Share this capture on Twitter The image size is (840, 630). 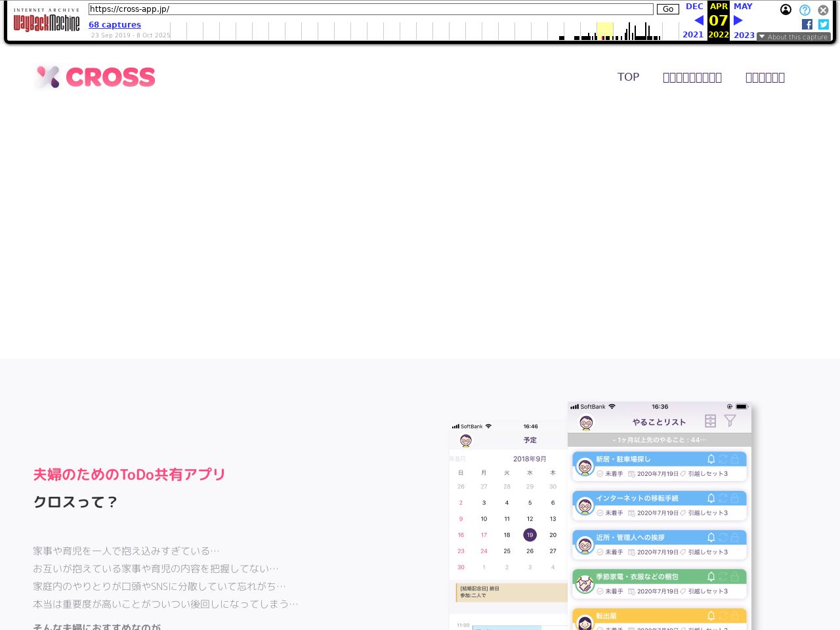pyautogui.click(x=824, y=24)
